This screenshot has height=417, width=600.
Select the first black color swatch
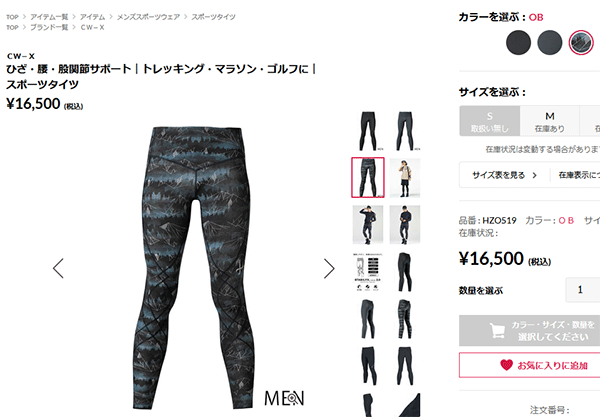518,42
